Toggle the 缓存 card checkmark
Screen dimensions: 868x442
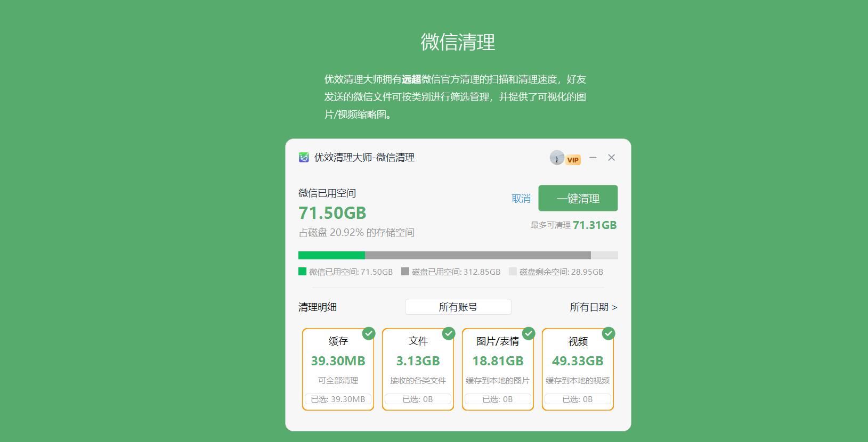(369, 333)
